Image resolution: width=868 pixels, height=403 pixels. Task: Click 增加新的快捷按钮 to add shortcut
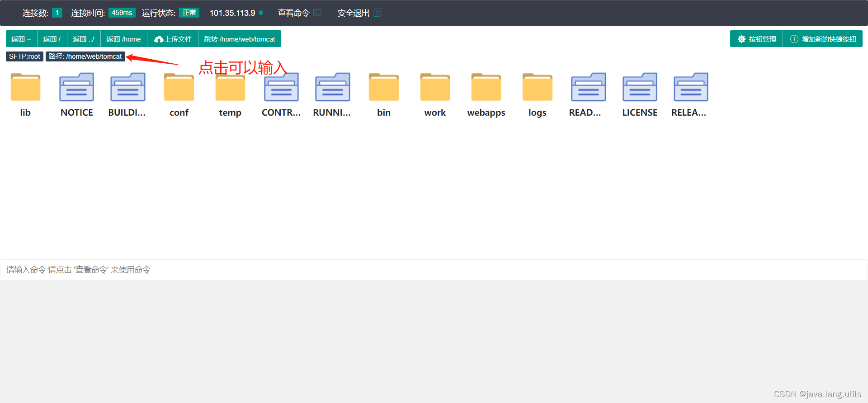click(823, 39)
